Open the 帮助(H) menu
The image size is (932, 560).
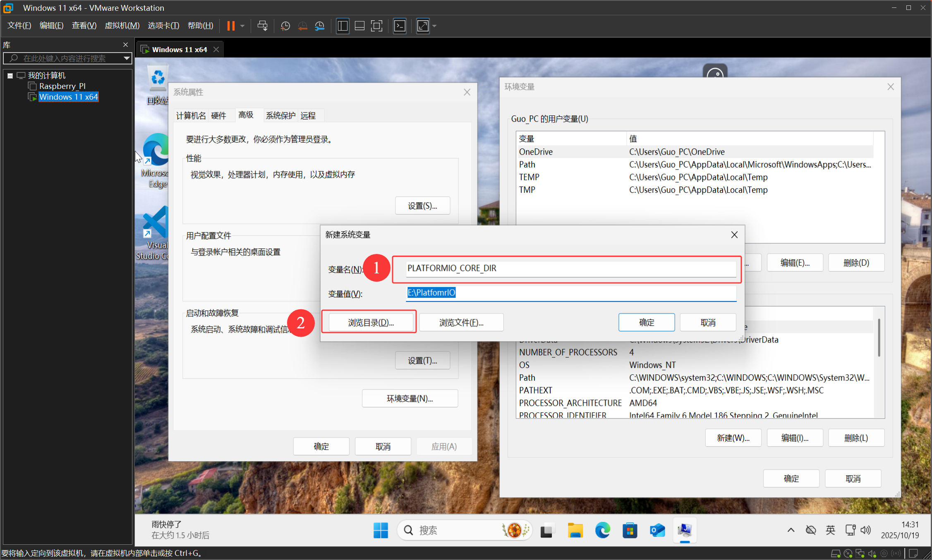(x=200, y=26)
